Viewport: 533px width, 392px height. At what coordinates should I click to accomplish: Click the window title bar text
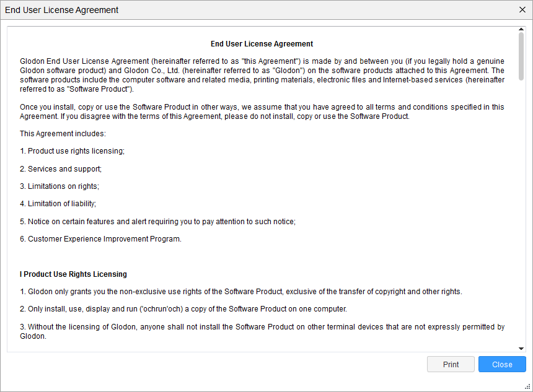tap(62, 10)
